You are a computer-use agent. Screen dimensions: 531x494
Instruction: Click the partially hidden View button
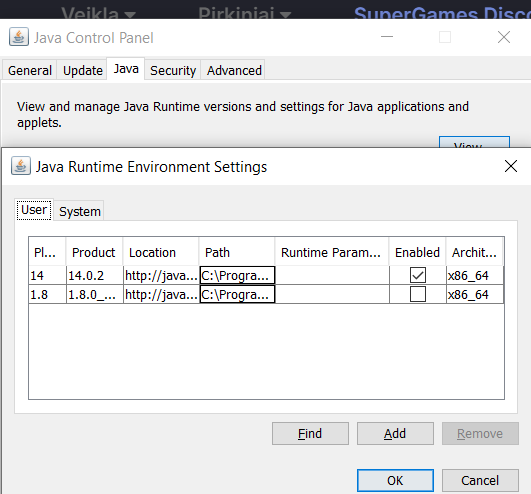coord(474,142)
